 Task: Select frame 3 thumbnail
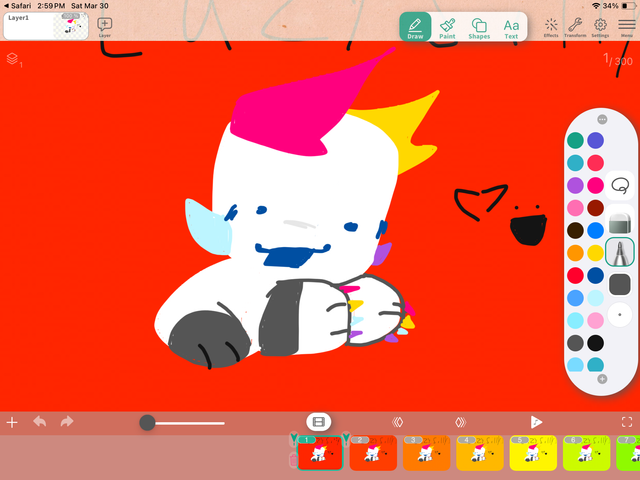click(x=427, y=453)
